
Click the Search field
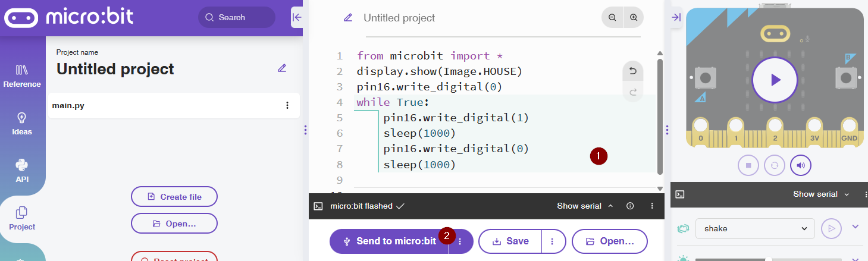[237, 18]
